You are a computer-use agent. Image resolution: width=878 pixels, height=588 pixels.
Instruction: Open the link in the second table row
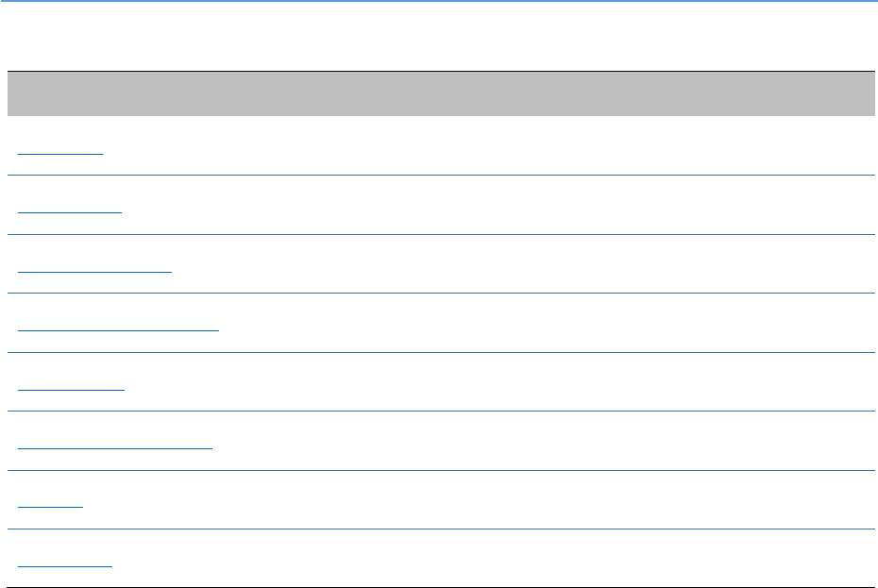point(70,210)
